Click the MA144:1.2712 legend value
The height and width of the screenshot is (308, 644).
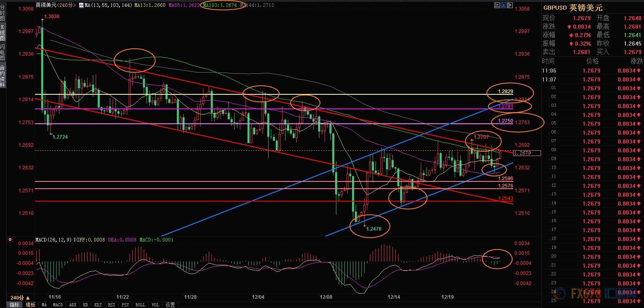coord(257,5)
